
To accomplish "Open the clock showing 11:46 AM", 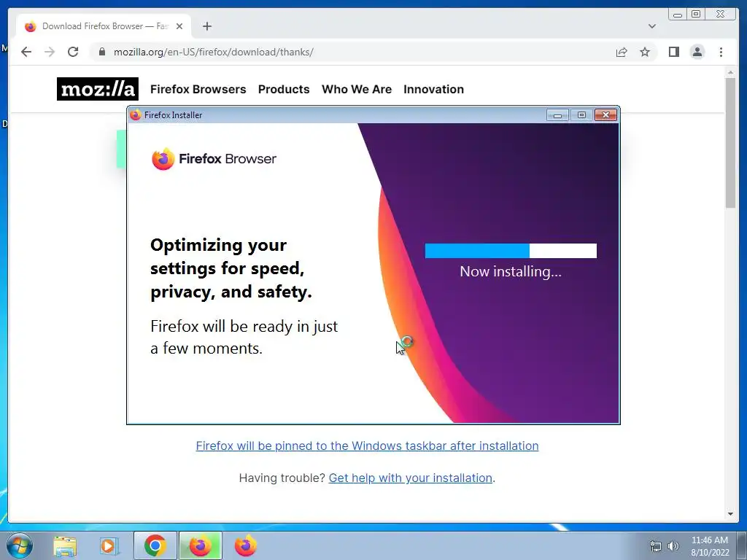I will coord(710,546).
